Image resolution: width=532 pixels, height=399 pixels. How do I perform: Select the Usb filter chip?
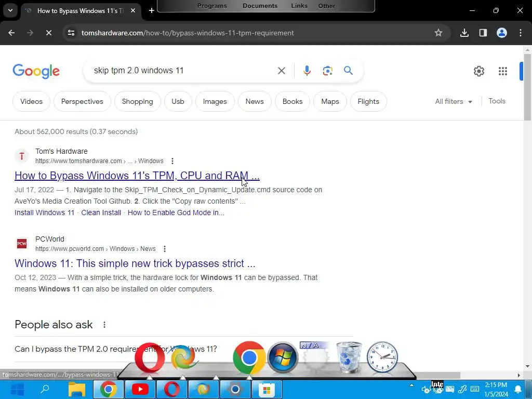click(178, 101)
